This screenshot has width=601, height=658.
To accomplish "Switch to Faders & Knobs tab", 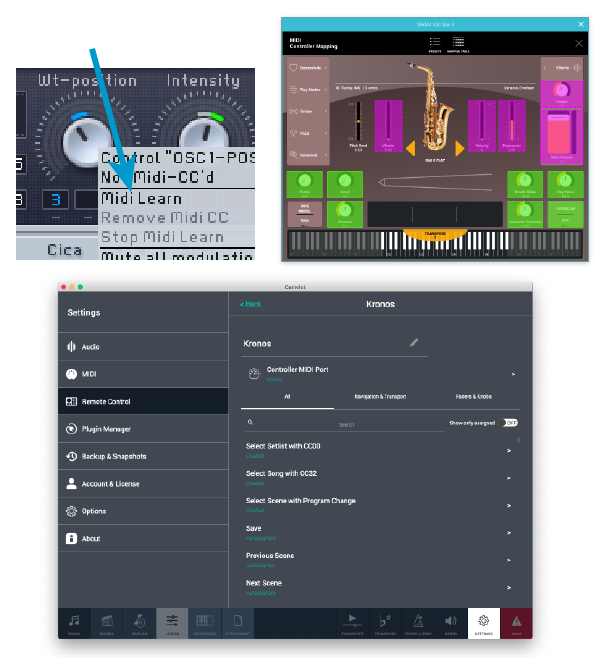I will (473, 397).
